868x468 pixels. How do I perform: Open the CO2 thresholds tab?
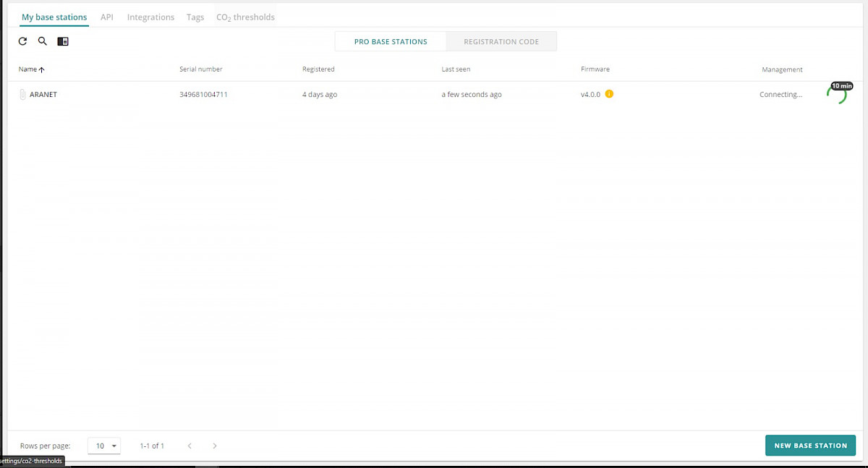point(245,17)
